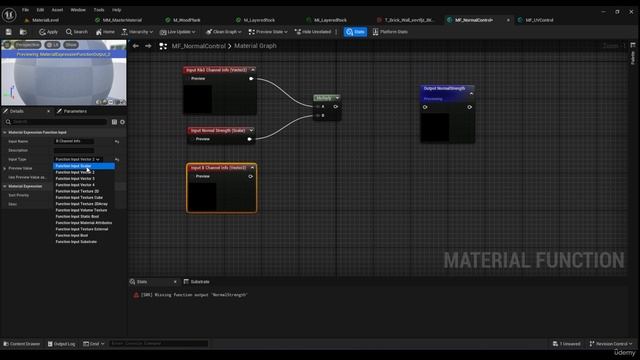Image resolution: width=640 pixels, height=360 pixels.
Task: Apply the material function changes
Action: (x=48, y=32)
